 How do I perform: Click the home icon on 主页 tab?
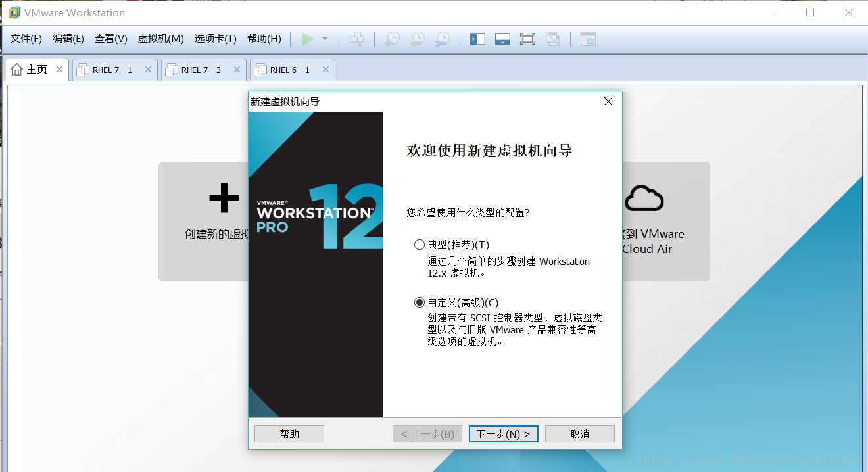pos(17,70)
